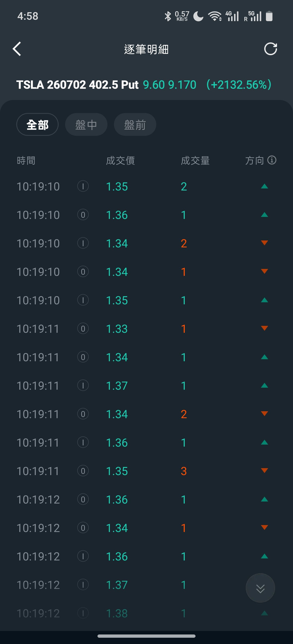Tap the up arrow on the 1.35 volume 2 row
Viewport: 293px width, 644px height.
coord(264,186)
